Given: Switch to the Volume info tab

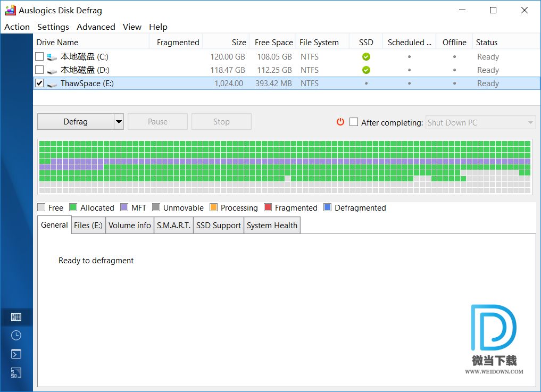Looking at the screenshot, I should point(130,226).
